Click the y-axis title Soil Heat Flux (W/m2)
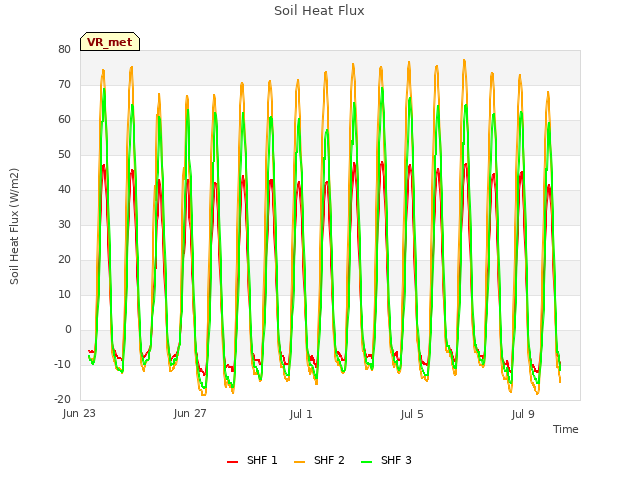The image size is (640, 480). pos(14,226)
